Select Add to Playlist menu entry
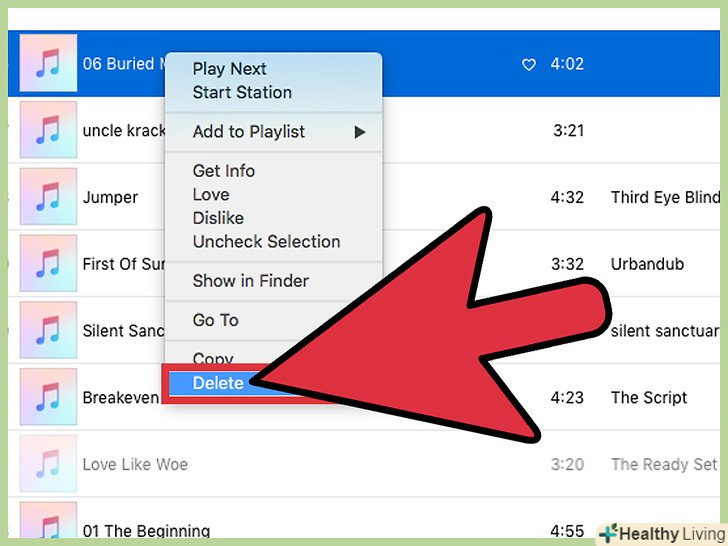The width and height of the screenshot is (728, 546). [x=249, y=132]
